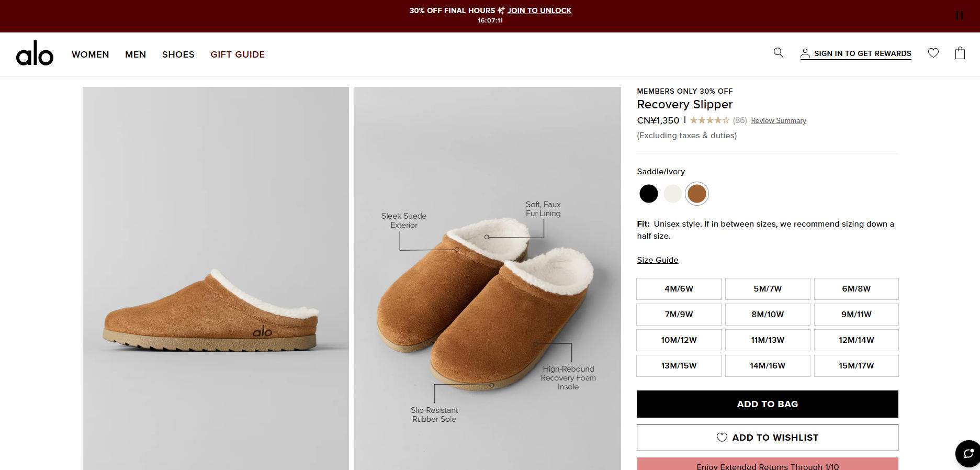
Task: Select the ivory color swatch
Action: tap(672, 194)
